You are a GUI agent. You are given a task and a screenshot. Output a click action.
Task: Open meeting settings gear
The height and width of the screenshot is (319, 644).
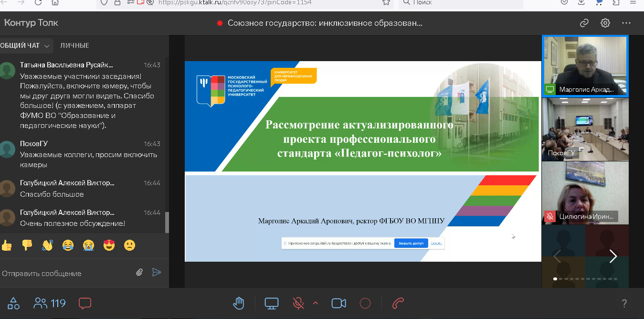click(605, 23)
